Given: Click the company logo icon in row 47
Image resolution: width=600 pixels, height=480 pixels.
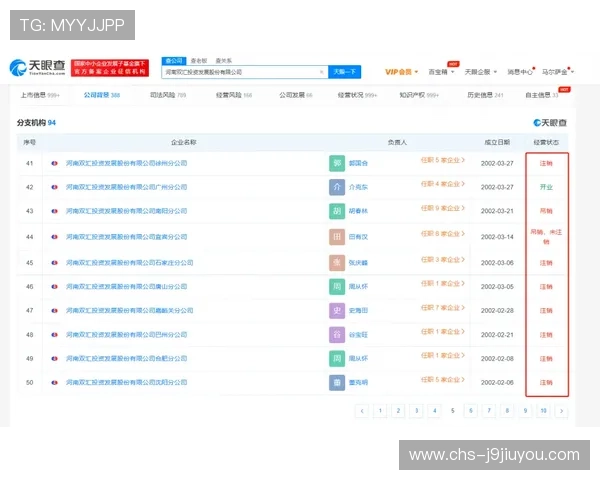Looking at the screenshot, I should tap(54, 310).
